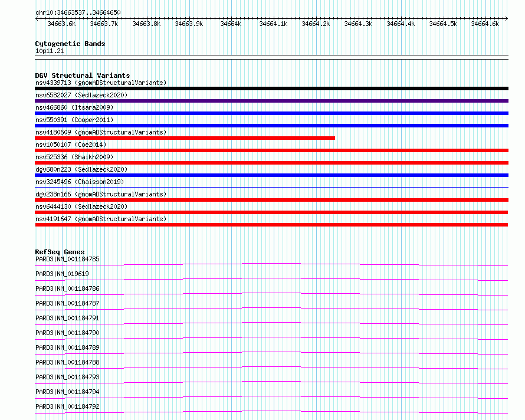Click the 34664.5k ruler tick label
This screenshot has height=420, width=525.
[444, 24]
